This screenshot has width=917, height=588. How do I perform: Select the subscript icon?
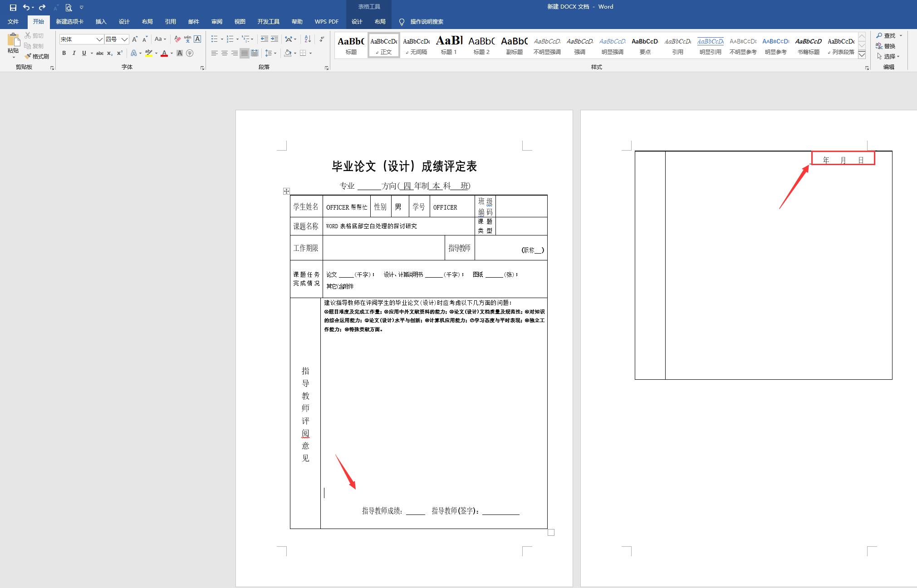(109, 53)
